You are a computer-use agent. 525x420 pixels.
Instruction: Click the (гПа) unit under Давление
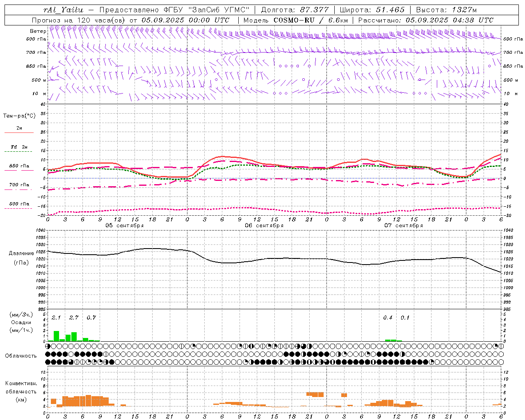tap(21, 263)
